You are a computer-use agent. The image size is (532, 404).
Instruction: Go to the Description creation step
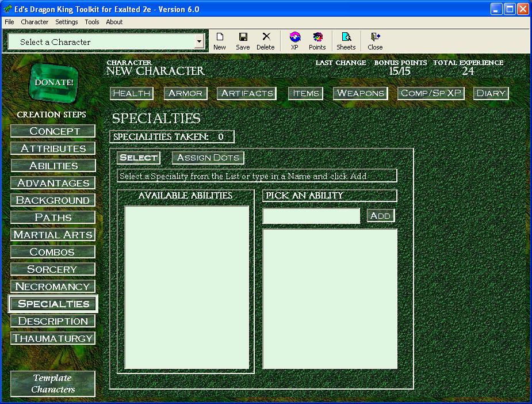53,321
